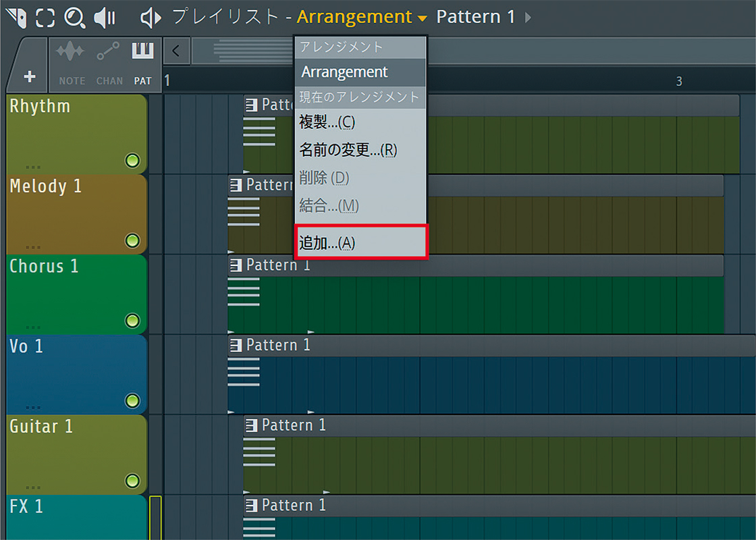This screenshot has width=756, height=540.
Task: Open clip menu icon on Vo 1 pattern
Action: pyautogui.click(x=236, y=345)
